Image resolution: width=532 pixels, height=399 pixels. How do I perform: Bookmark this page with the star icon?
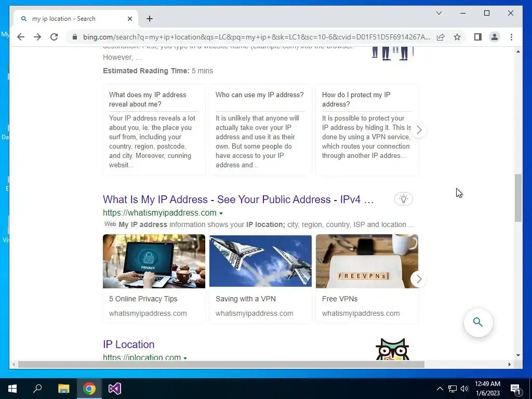coord(457,37)
